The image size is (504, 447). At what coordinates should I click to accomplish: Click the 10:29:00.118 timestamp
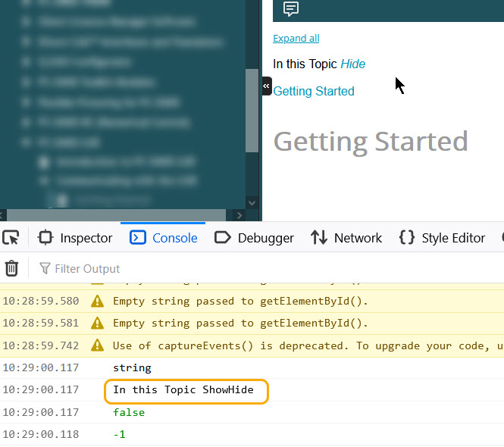pos(40,434)
